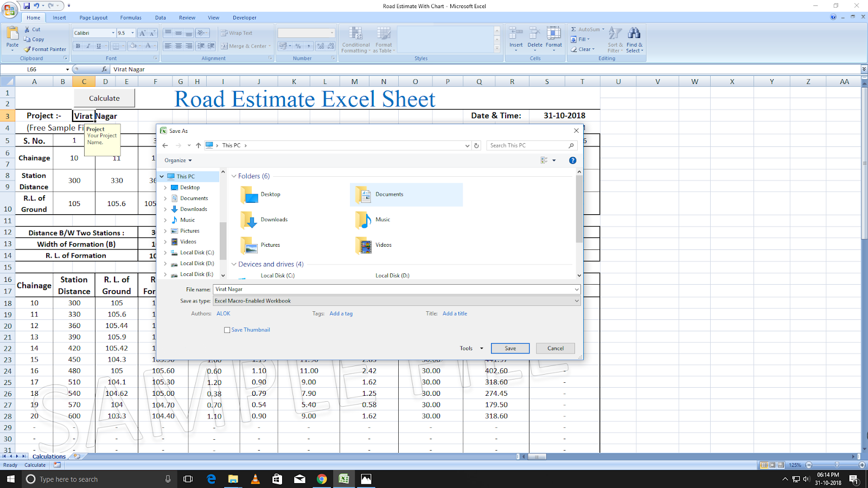This screenshot has width=868, height=488.
Task: Open the Save as type dropdown
Action: click(x=576, y=300)
